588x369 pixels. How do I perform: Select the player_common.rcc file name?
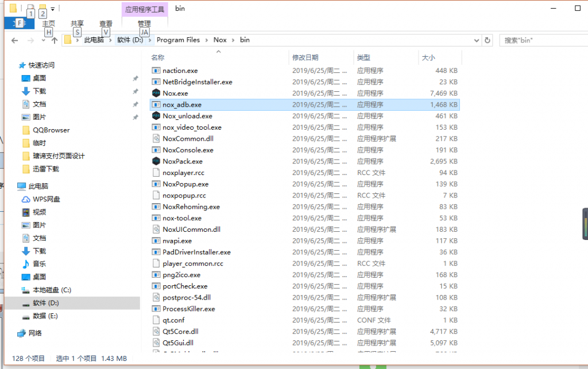click(193, 263)
